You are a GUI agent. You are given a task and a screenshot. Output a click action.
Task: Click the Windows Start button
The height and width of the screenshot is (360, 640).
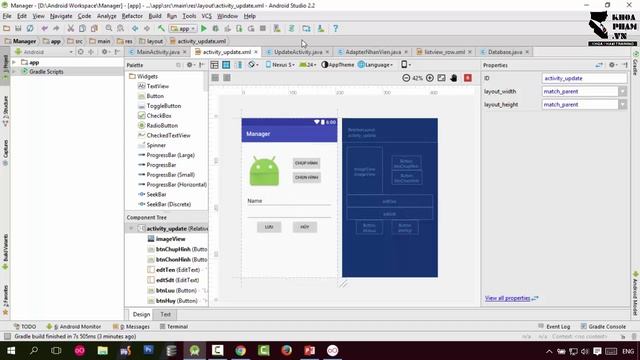point(11,351)
